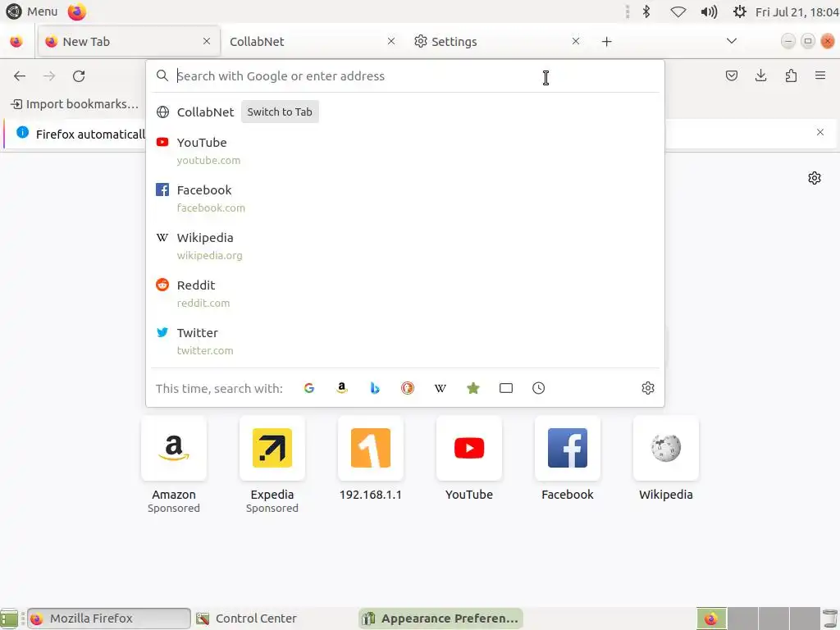Search bookmarks with the star icon

click(x=473, y=388)
